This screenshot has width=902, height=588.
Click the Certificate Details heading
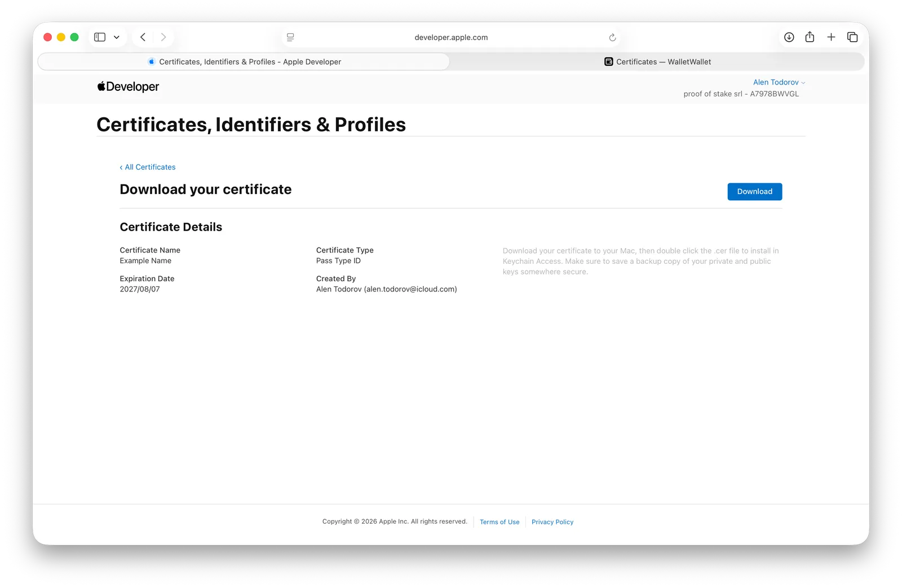[x=171, y=227]
